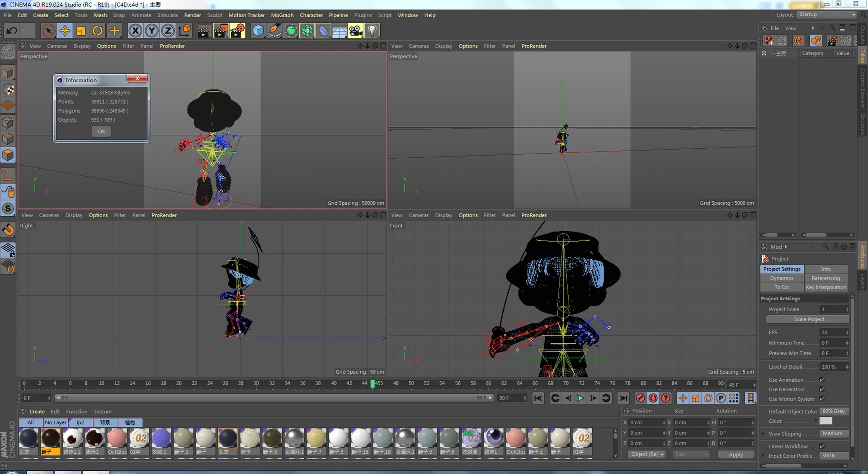Select the ip2 material layer tab
This screenshot has width=868, height=474.
pos(80,422)
